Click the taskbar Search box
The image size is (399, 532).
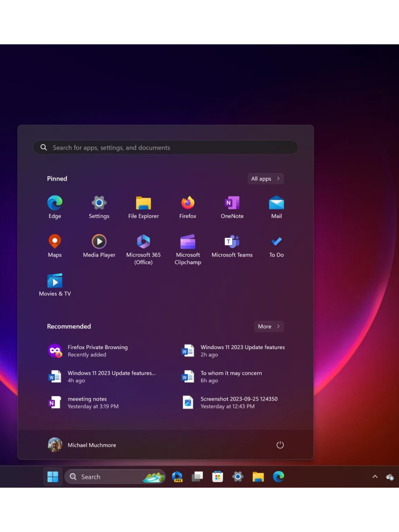point(115,477)
